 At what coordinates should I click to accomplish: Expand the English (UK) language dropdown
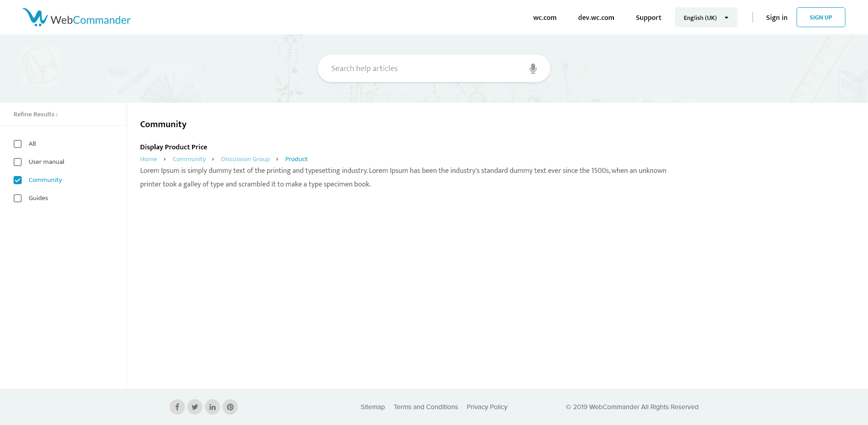[706, 18]
